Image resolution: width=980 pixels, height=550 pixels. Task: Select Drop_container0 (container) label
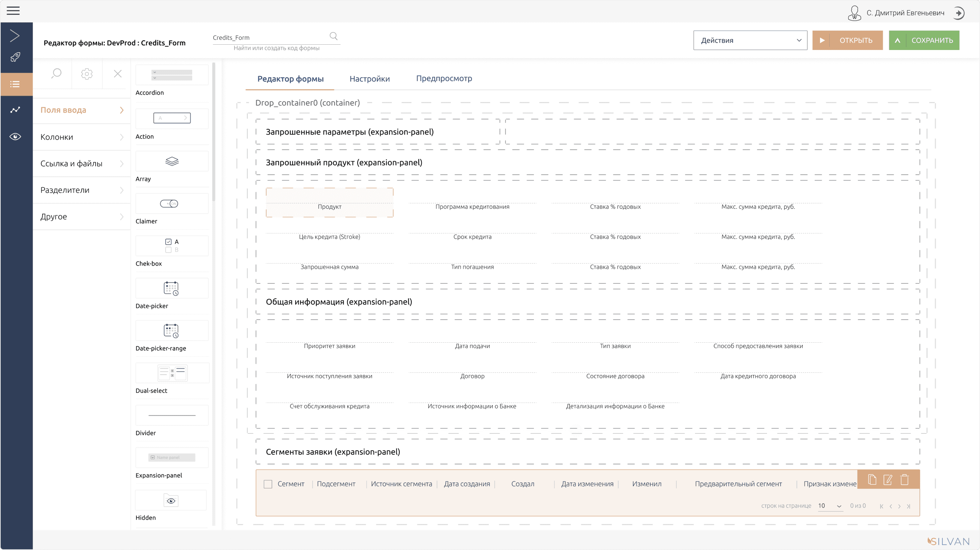307,103
